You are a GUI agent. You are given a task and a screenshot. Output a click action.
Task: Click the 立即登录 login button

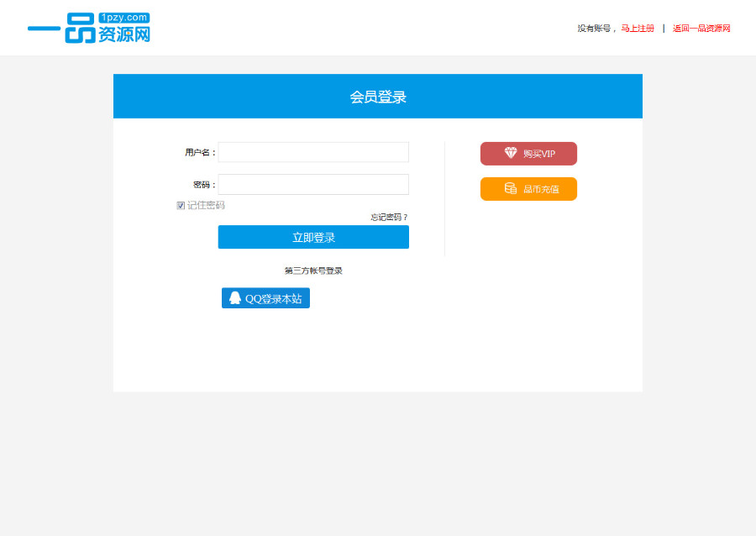click(x=313, y=236)
